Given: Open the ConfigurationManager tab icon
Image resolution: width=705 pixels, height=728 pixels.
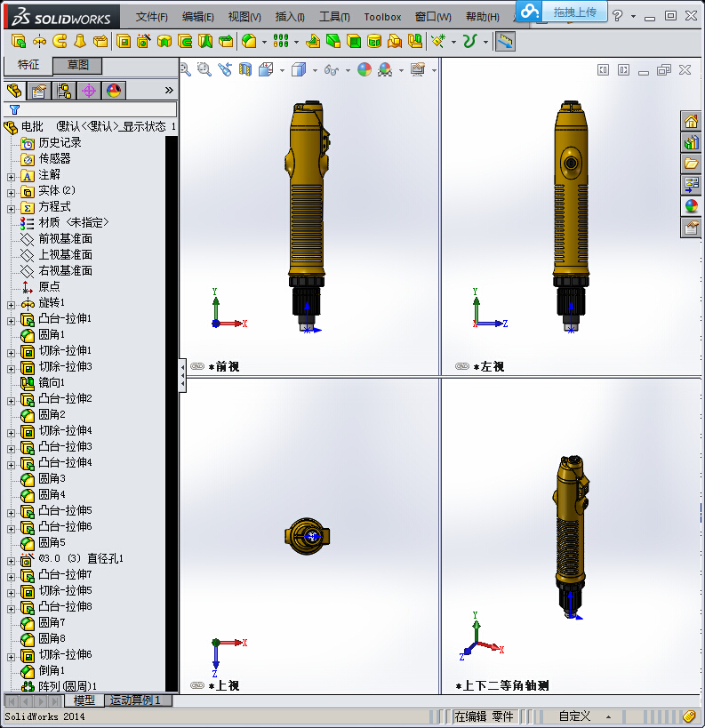Looking at the screenshot, I should 64,90.
